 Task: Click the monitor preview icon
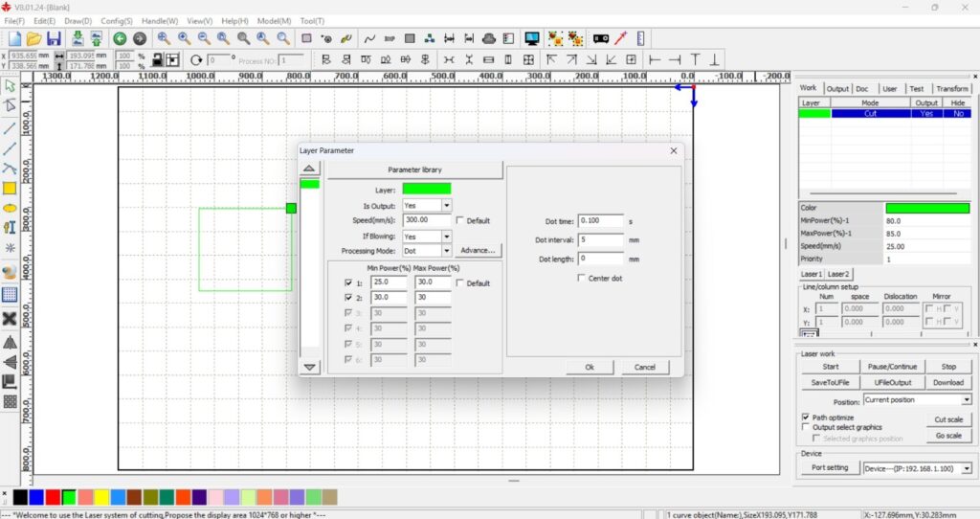[531, 38]
